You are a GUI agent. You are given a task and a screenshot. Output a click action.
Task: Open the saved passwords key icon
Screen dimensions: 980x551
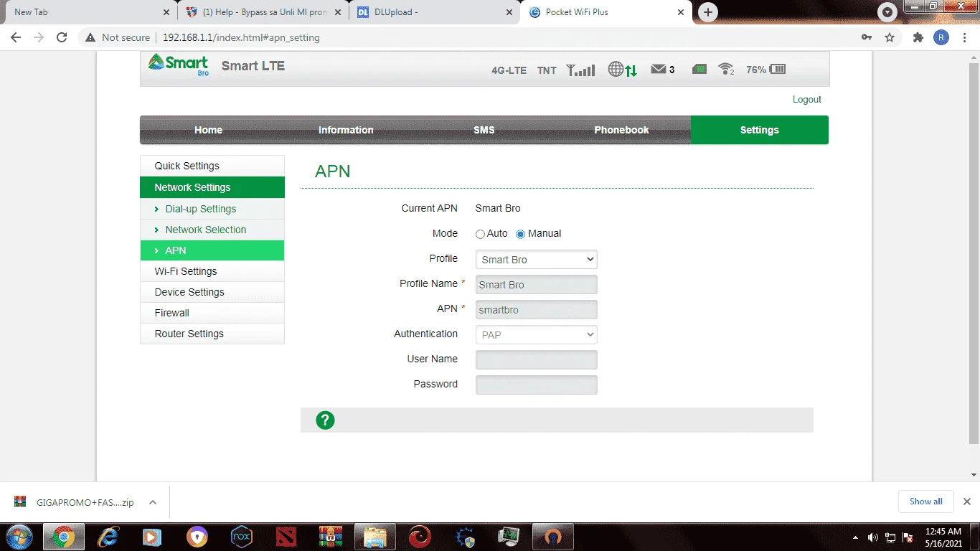(x=867, y=37)
